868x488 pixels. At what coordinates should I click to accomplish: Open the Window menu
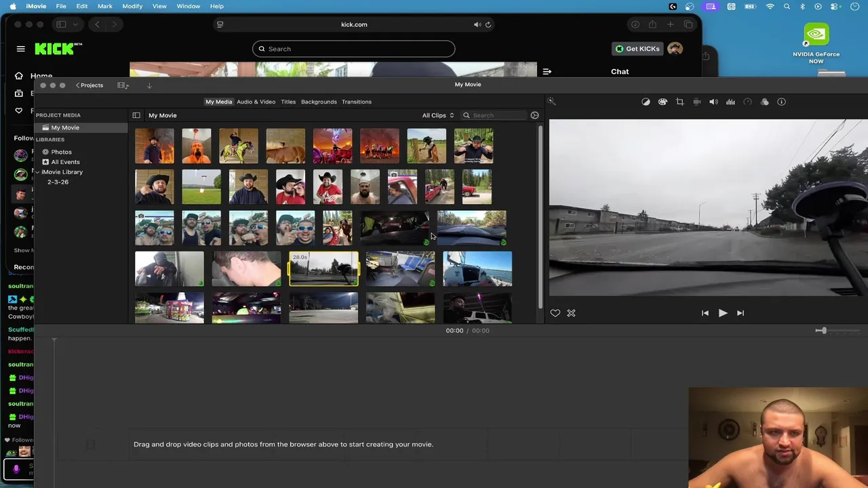click(x=188, y=6)
